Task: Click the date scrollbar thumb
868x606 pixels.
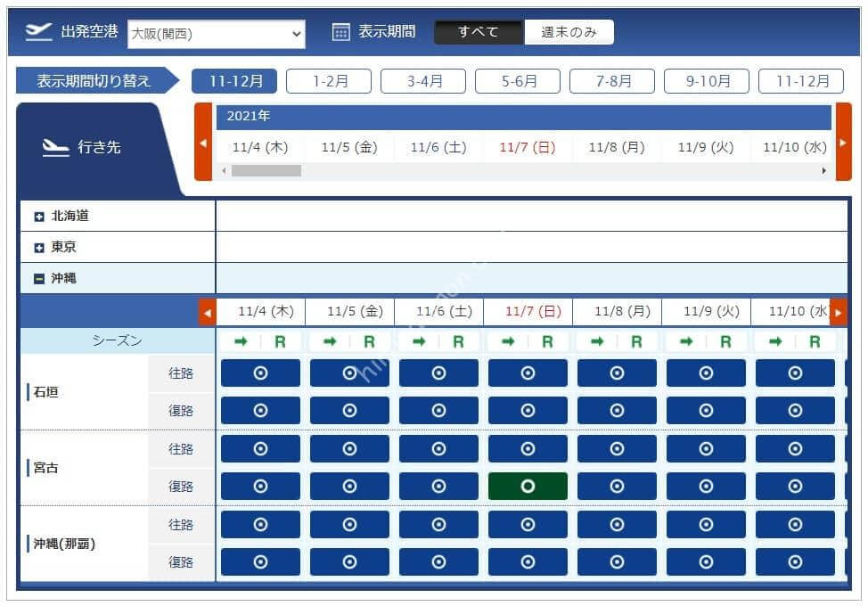Action: pos(266,171)
